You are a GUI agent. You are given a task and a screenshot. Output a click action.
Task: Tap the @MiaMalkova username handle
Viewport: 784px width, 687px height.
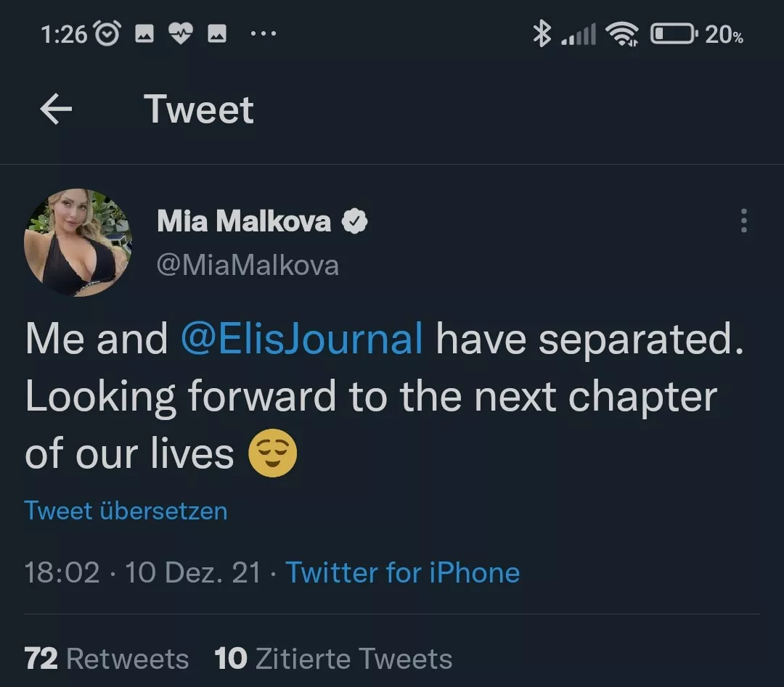click(x=248, y=266)
